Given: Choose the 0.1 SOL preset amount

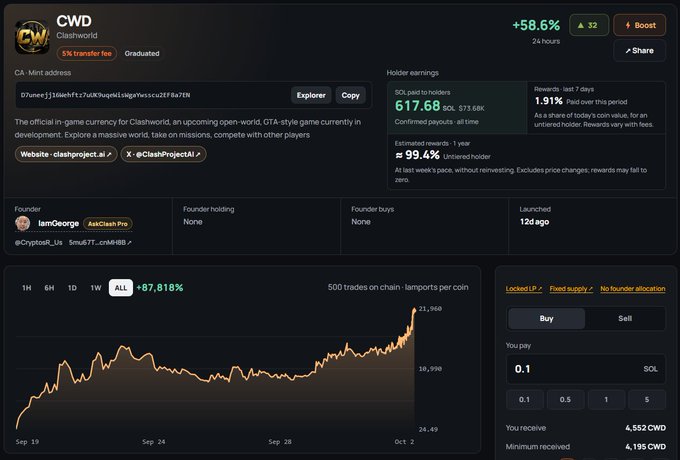Looking at the screenshot, I should click(525, 400).
